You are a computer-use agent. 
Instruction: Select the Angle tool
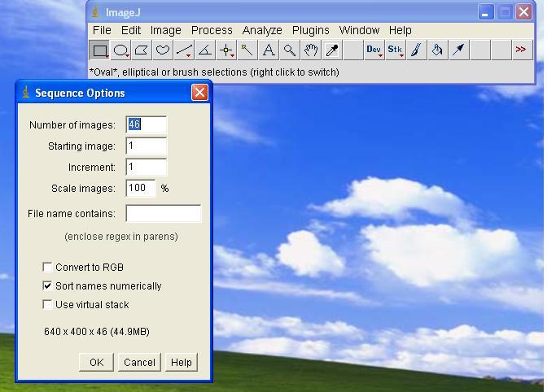pyautogui.click(x=205, y=50)
